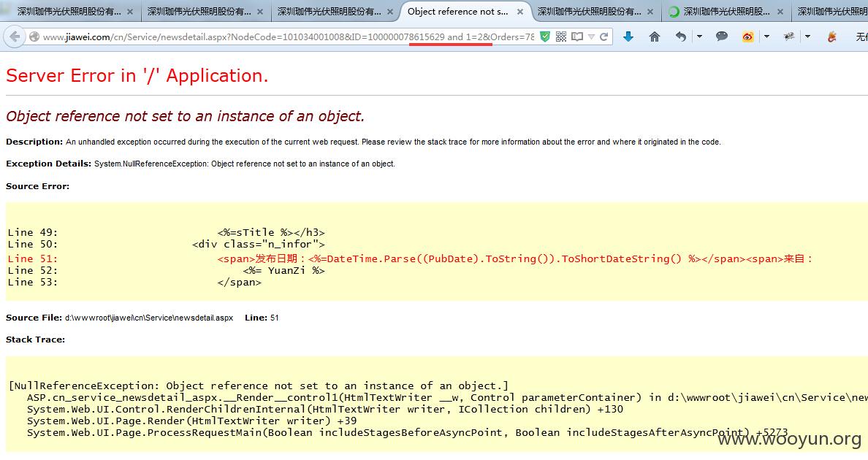
Task: Click source code 'Line 49:' row
Action: click(x=166, y=232)
